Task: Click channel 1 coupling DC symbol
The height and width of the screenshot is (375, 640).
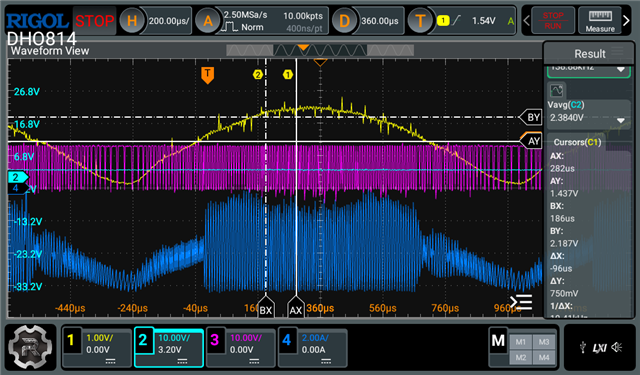Action: [x=110, y=361]
